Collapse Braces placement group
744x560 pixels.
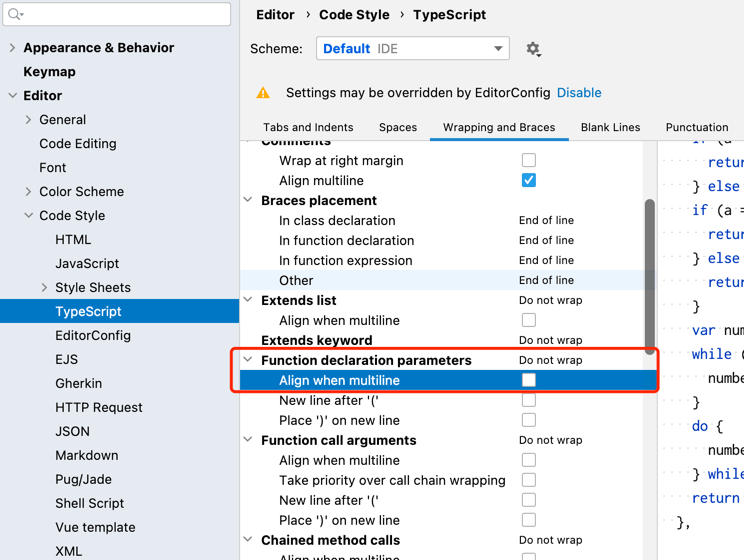click(248, 200)
